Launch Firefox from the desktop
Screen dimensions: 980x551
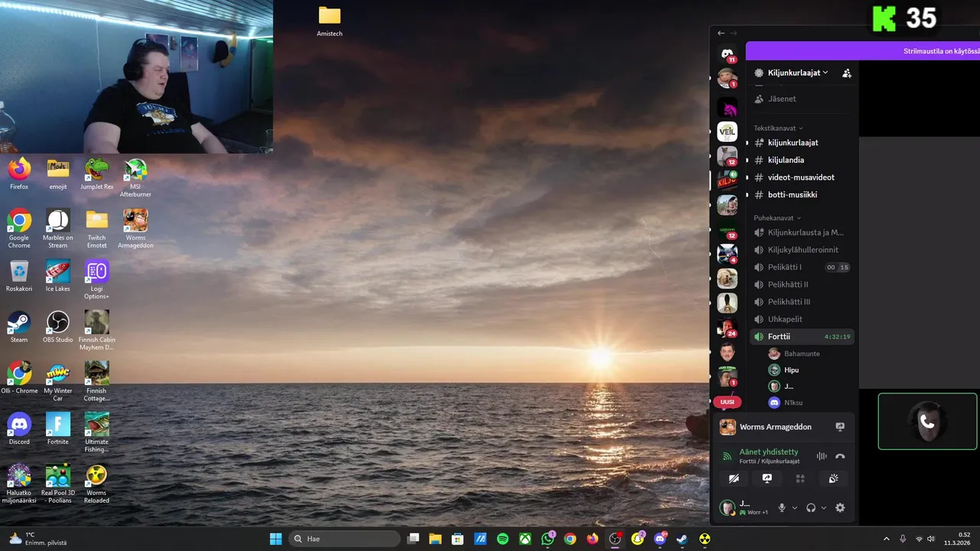coord(19,174)
